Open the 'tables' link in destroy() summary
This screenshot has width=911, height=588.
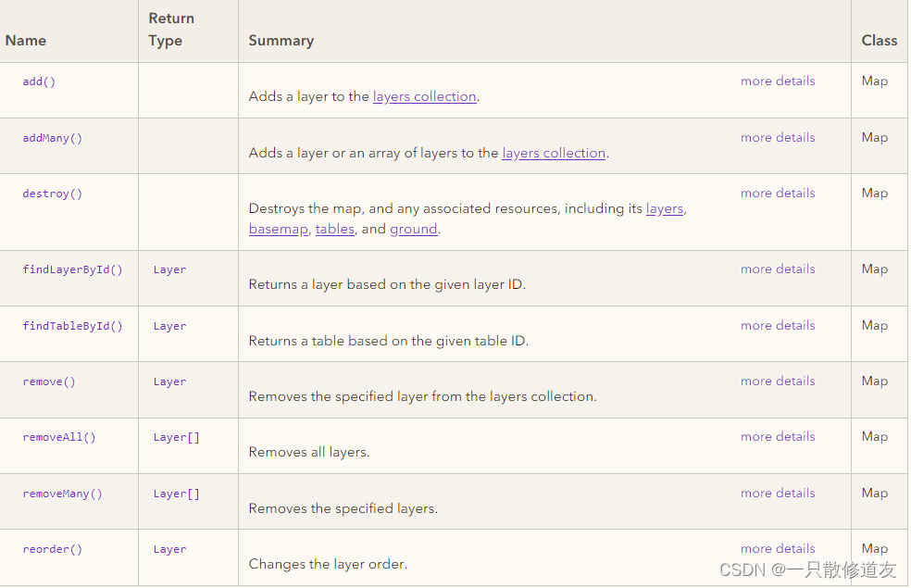[x=334, y=229]
